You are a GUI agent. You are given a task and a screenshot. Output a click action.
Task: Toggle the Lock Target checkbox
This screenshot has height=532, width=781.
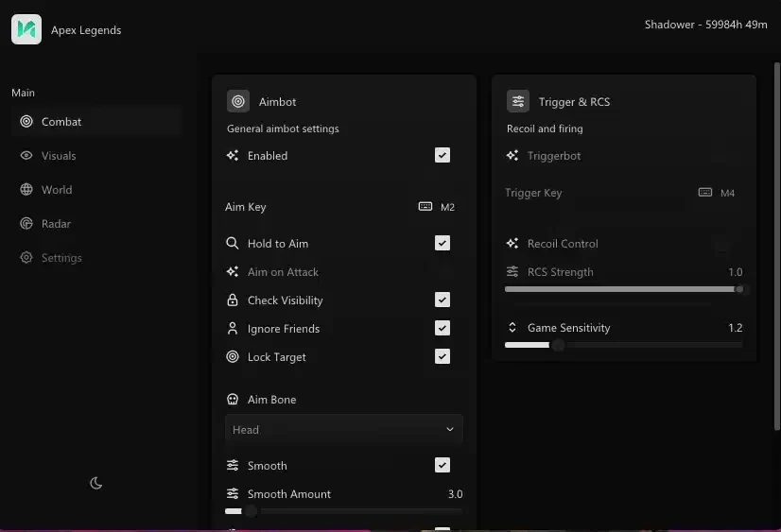coord(443,357)
